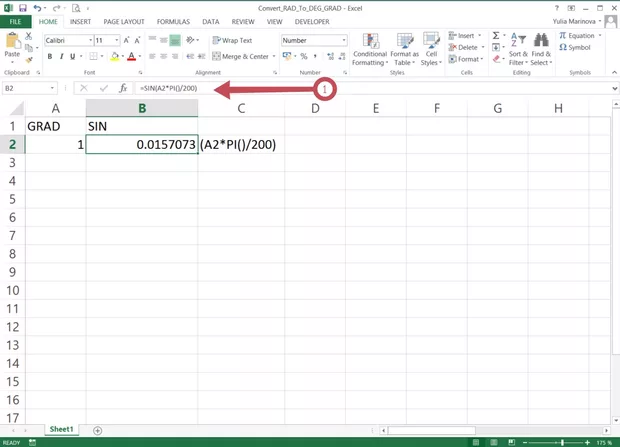
Task: Open the PAGE LAYOUT ribbon tab
Action: [125, 21]
